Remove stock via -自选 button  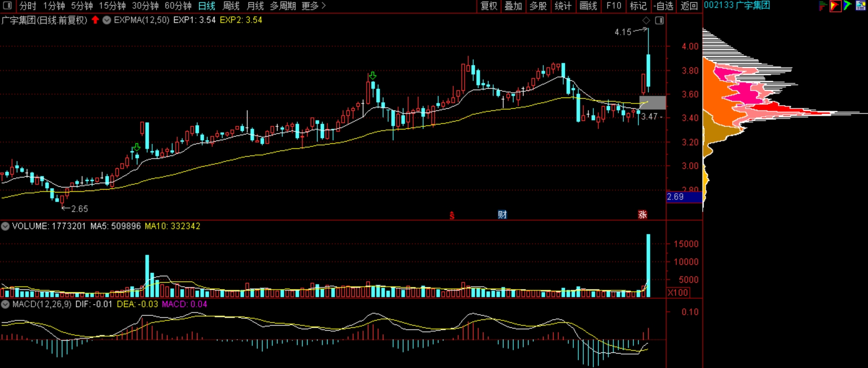click(x=664, y=6)
